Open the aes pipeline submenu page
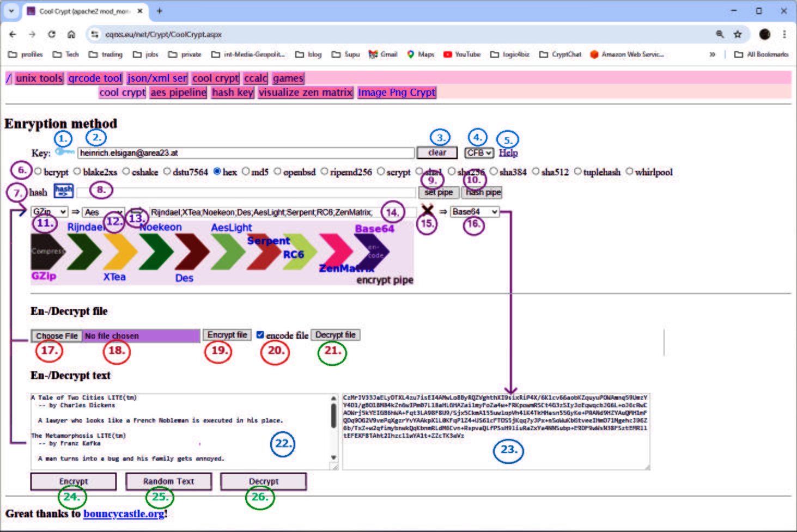 click(179, 93)
